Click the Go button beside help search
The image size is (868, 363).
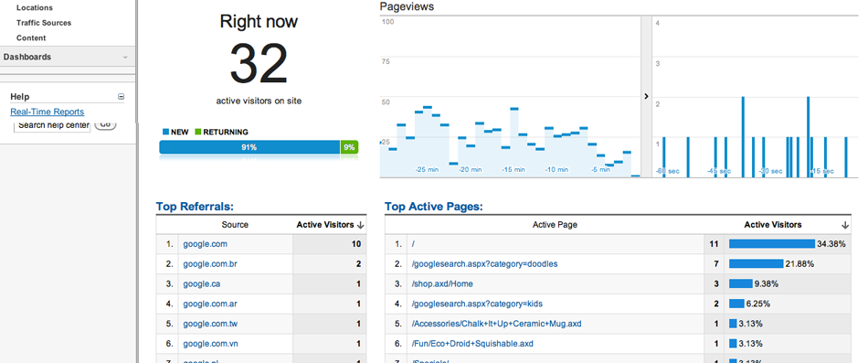(x=105, y=124)
